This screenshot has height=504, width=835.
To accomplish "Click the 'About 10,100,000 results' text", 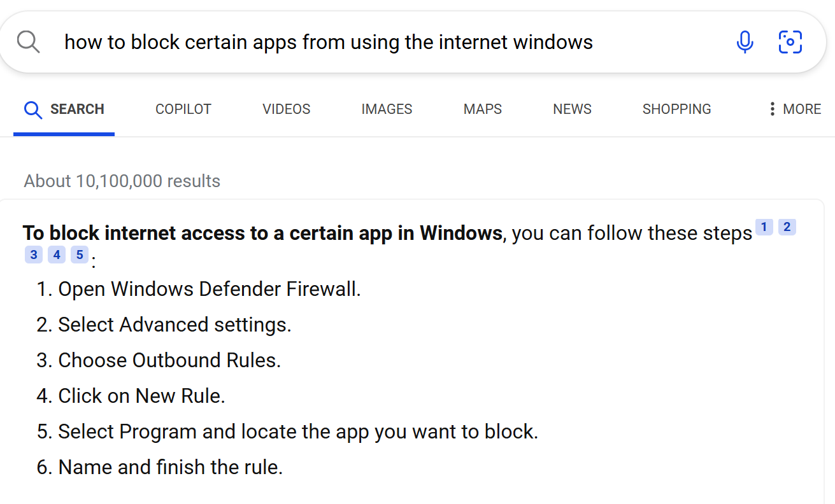I will [122, 181].
